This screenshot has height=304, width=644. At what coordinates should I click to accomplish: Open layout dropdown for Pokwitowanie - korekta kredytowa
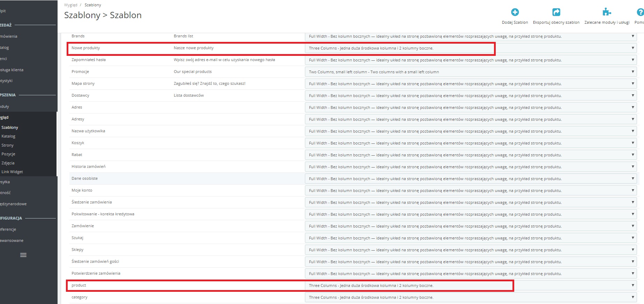click(x=471, y=214)
